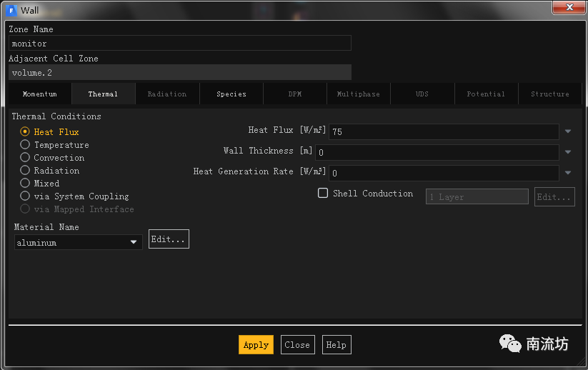
Task: Select the Temperature thermal condition
Action: [25, 144]
